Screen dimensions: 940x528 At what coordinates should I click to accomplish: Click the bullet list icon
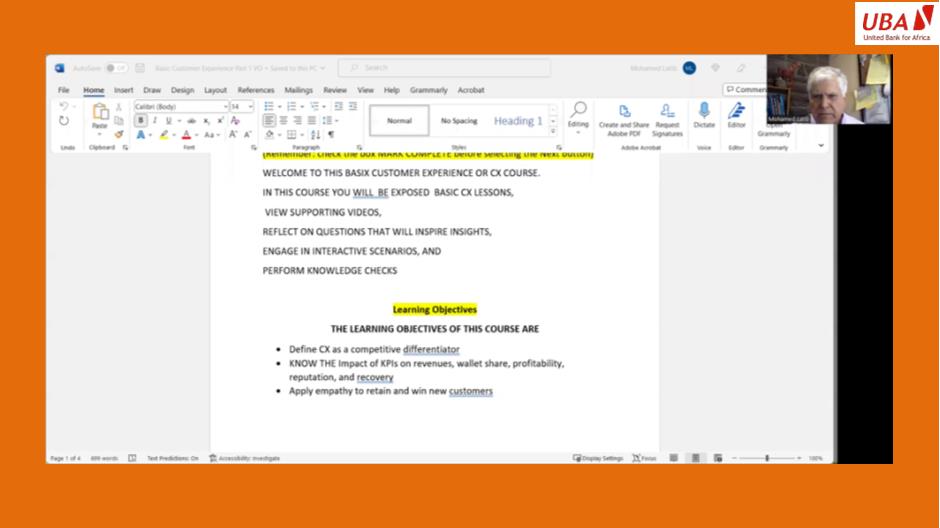(268, 106)
